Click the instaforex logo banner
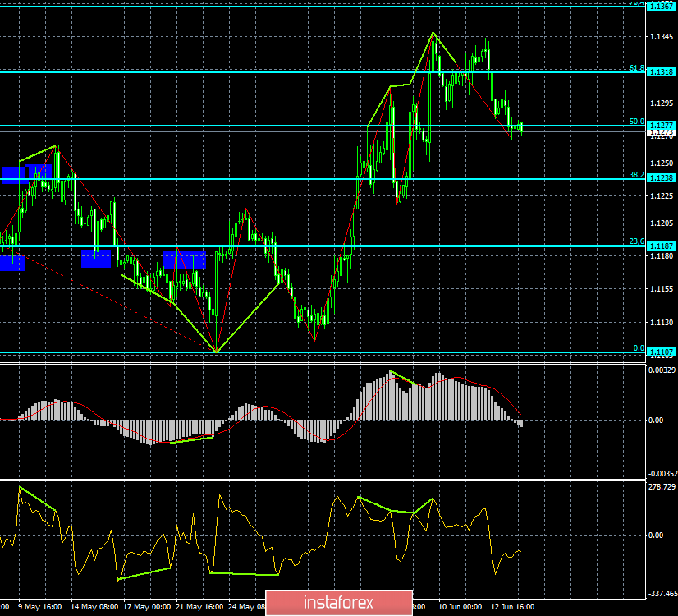The height and width of the screenshot is (616, 678). click(x=339, y=603)
